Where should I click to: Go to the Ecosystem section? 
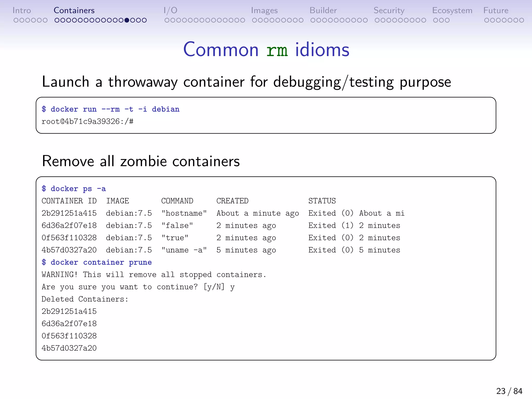pos(452,10)
